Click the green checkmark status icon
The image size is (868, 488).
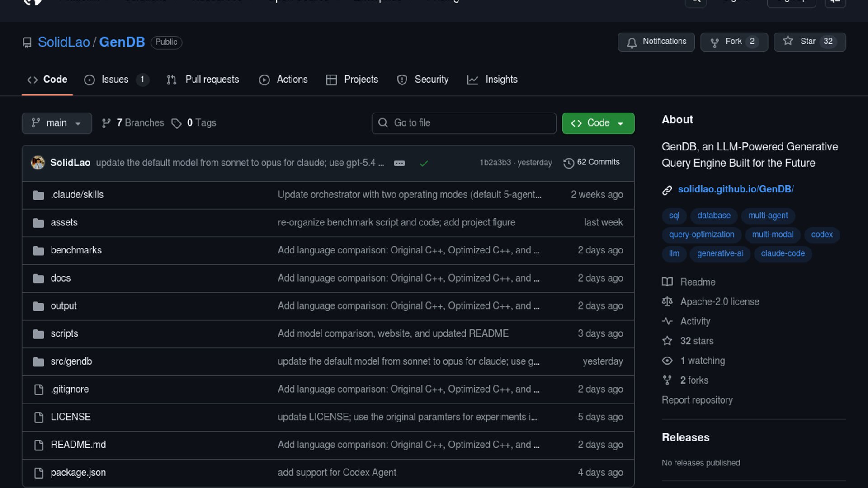(x=424, y=163)
